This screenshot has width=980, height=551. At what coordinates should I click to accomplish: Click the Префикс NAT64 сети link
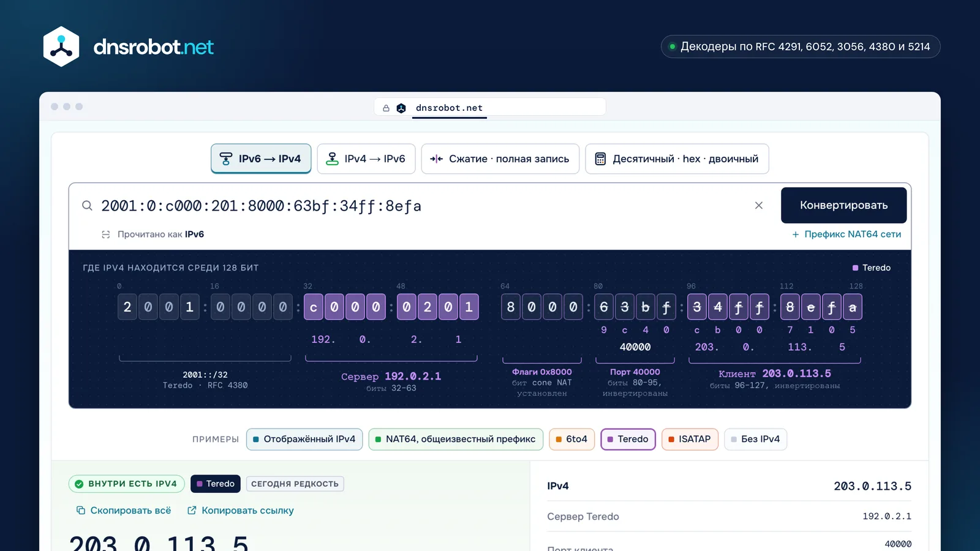click(x=846, y=234)
